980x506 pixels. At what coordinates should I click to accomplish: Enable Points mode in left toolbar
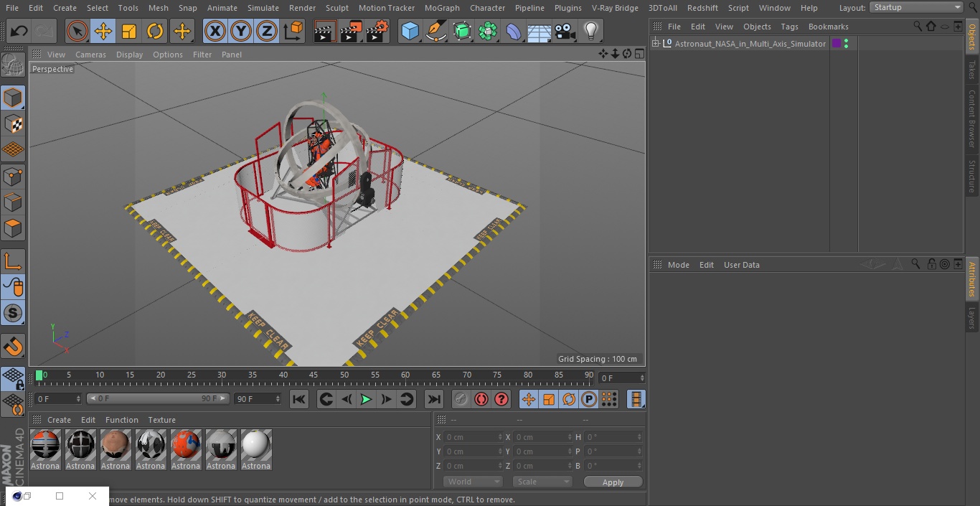point(13,176)
